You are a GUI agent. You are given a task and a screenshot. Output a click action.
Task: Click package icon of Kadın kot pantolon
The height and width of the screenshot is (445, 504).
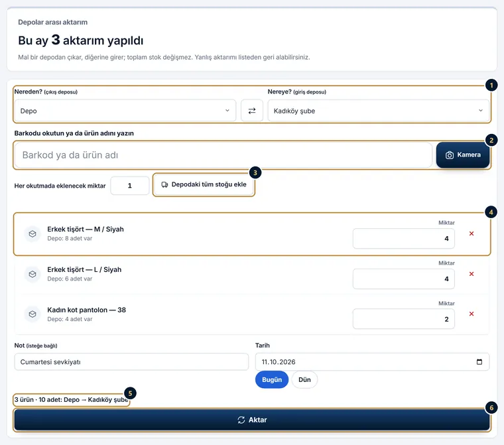(32, 314)
